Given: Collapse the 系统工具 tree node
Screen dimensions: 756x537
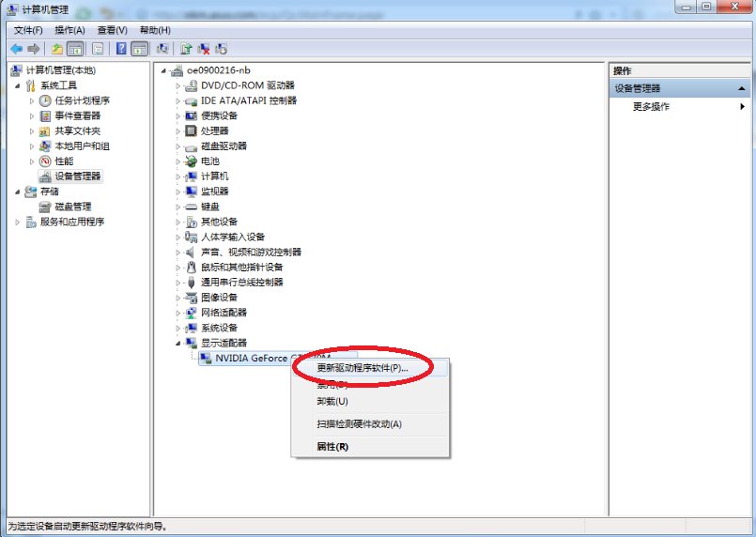Looking at the screenshot, I should pos(17,85).
